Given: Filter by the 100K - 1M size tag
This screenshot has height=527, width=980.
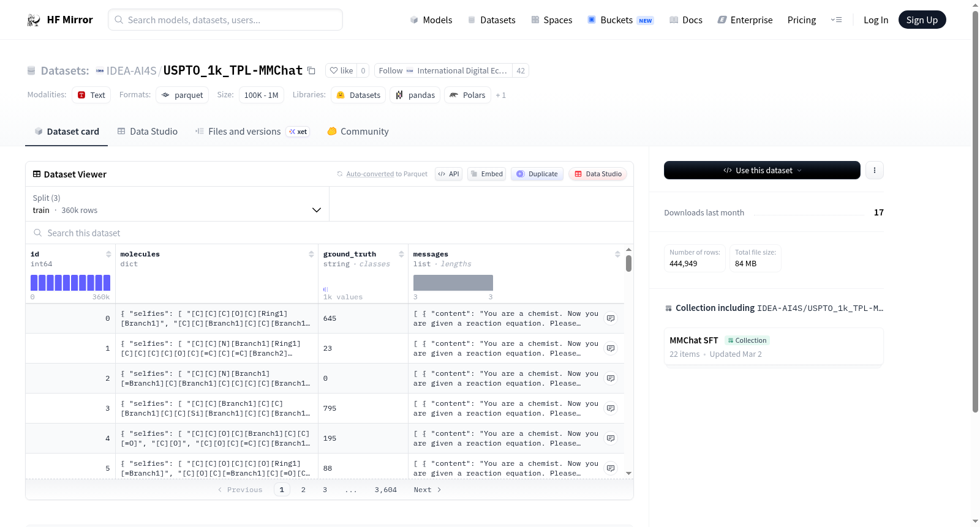Looking at the screenshot, I should (x=262, y=95).
